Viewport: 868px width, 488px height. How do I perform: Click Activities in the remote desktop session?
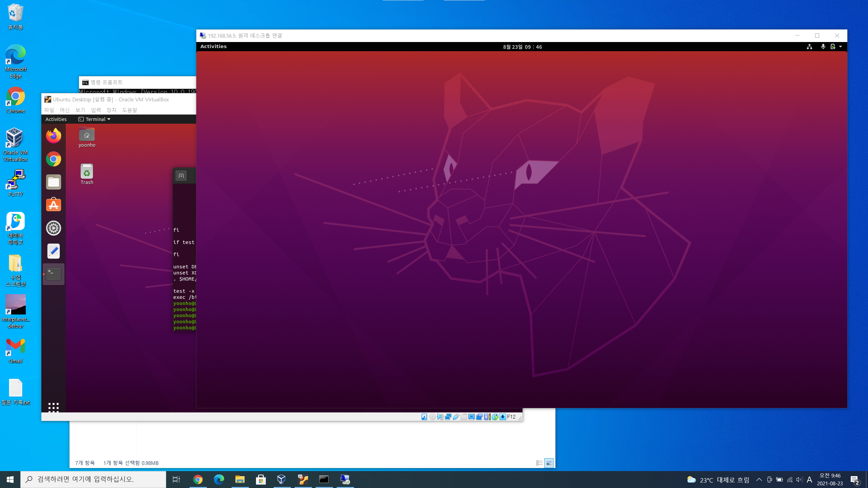[213, 46]
